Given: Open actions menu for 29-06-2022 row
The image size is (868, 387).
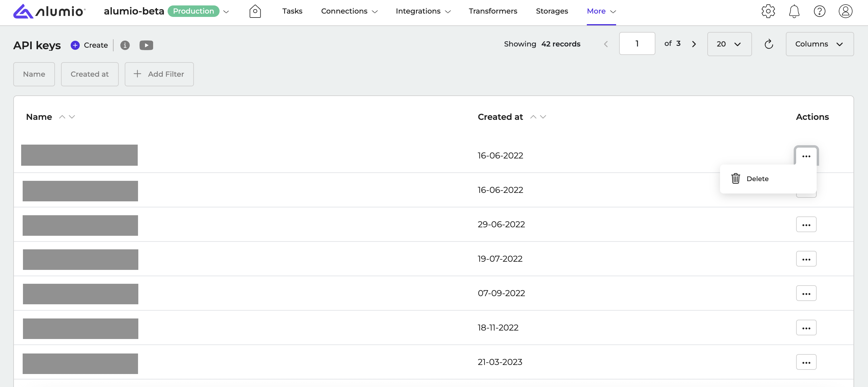Looking at the screenshot, I should pos(806,225).
